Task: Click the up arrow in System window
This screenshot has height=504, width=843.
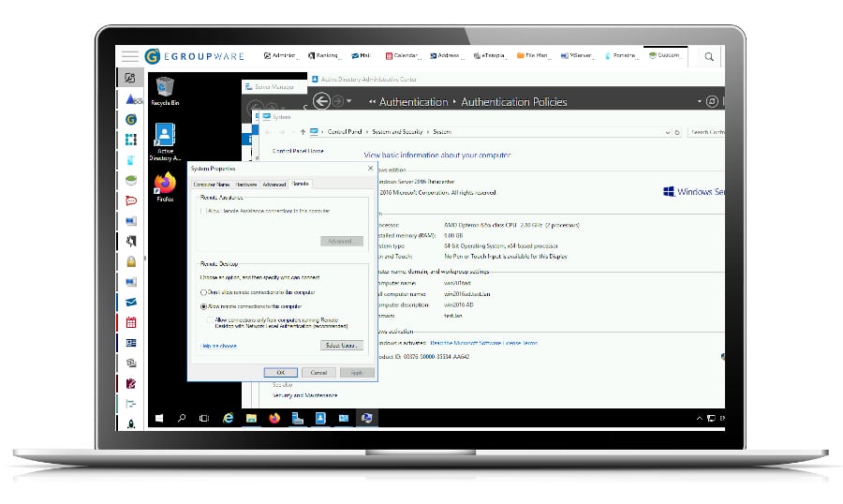Action: tap(303, 132)
